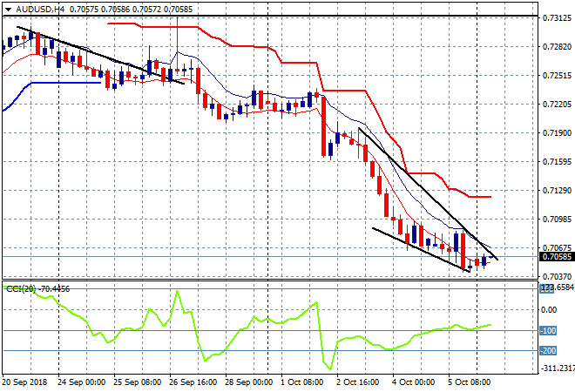This screenshot has width=575, height=392.
Task: Click the 20 Sep 2018 date label
Action: [24, 382]
